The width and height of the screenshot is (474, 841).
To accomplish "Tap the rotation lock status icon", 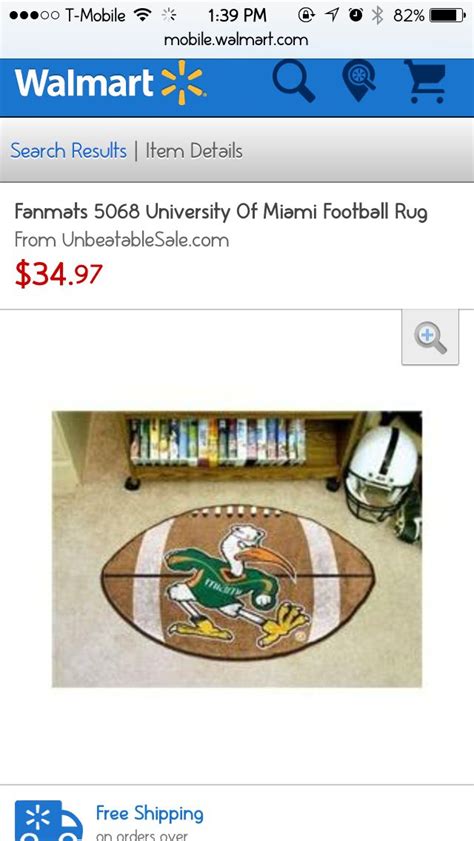I will [306, 16].
